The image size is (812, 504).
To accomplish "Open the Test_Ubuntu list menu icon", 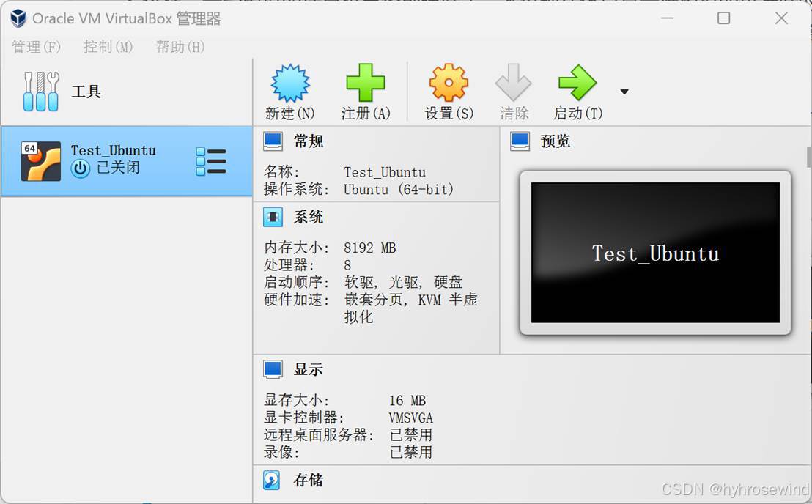I will point(211,161).
